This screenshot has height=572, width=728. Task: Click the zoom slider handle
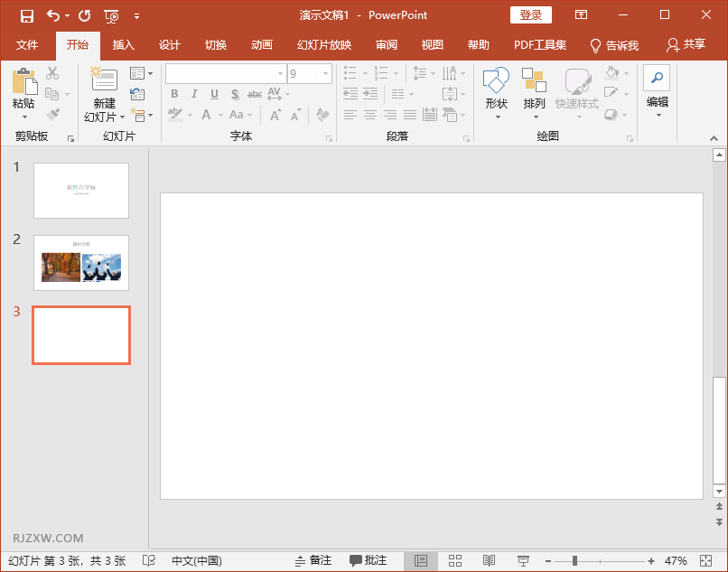[x=574, y=561]
